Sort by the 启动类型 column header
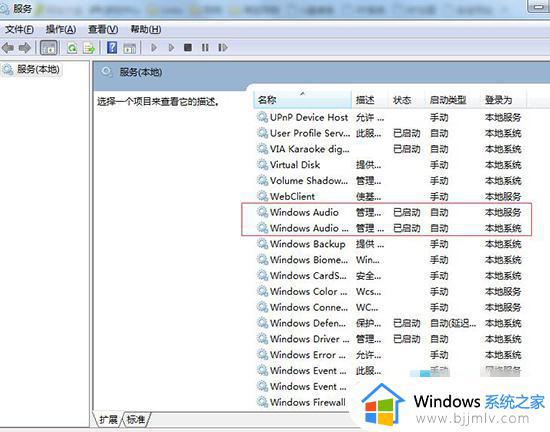This screenshot has width=550, height=432. [x=452, y=100]
